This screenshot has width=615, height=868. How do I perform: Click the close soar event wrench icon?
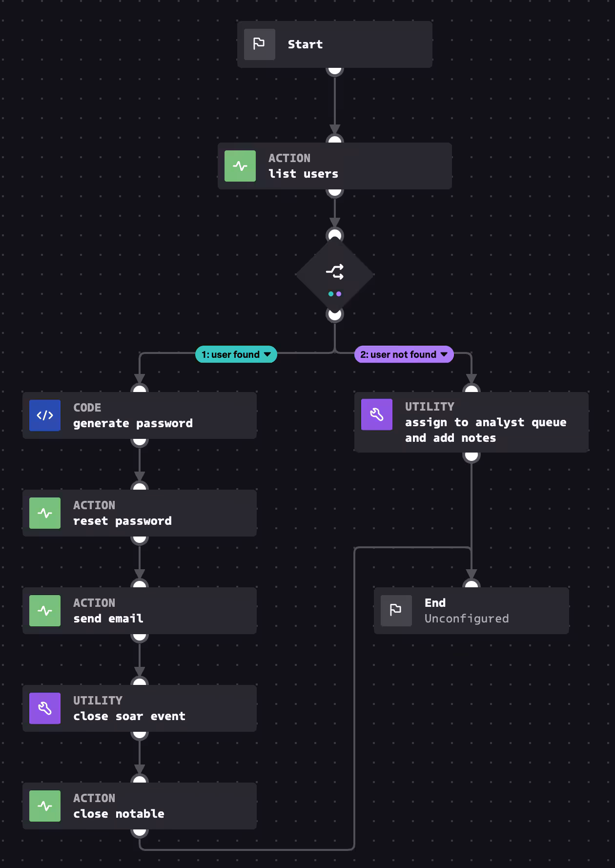coord(45,708)
